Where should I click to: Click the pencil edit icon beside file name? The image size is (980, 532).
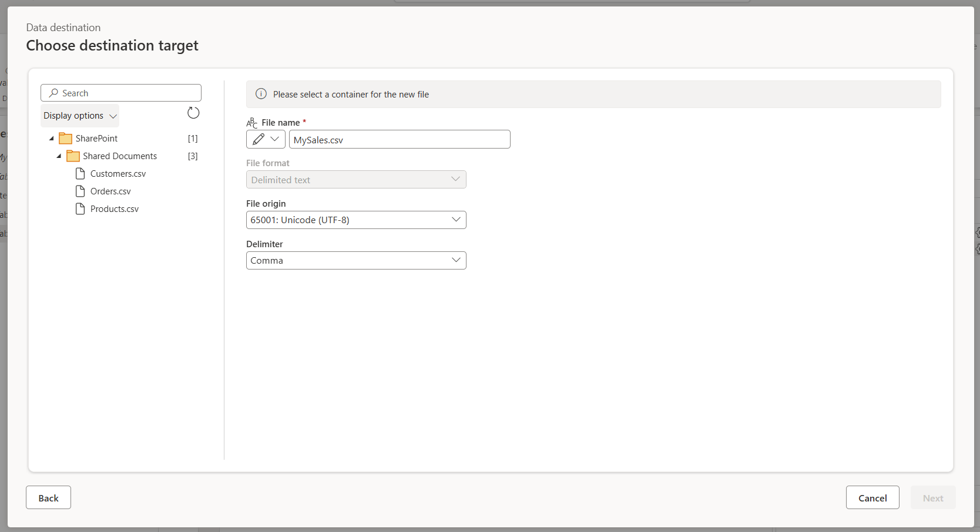click(259, 139)
